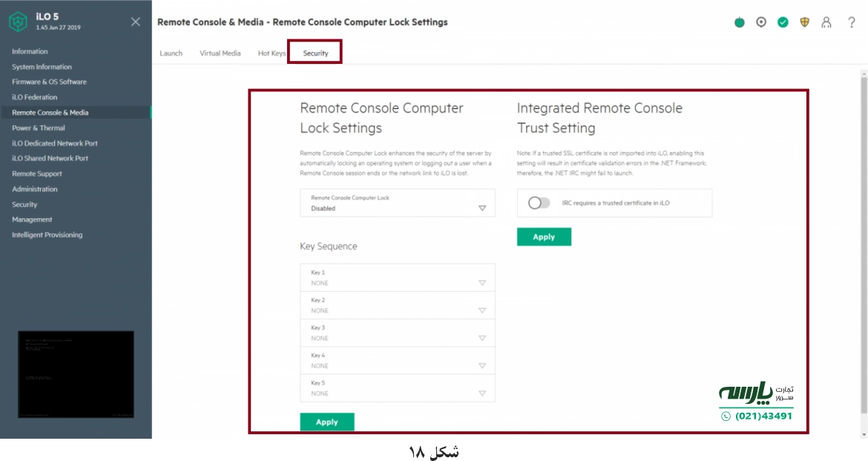Open the health status check icon
The image size is (868, 461).
coord(783,23)
